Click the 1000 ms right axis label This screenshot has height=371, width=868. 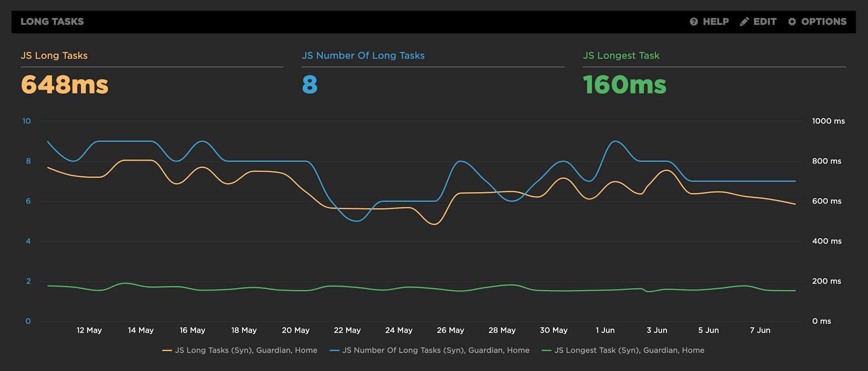point(828,121)
